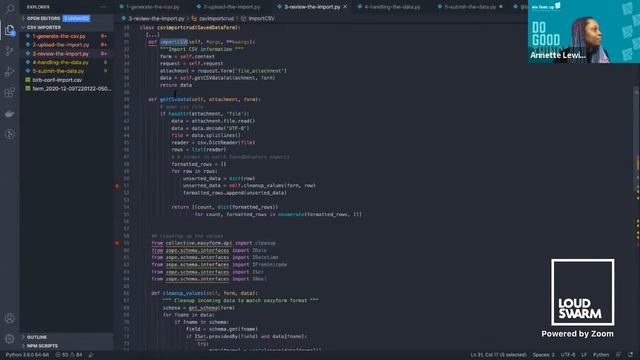Open the Run and Debug view
Viewport: 640px width, 360px height.
[10, 72]
